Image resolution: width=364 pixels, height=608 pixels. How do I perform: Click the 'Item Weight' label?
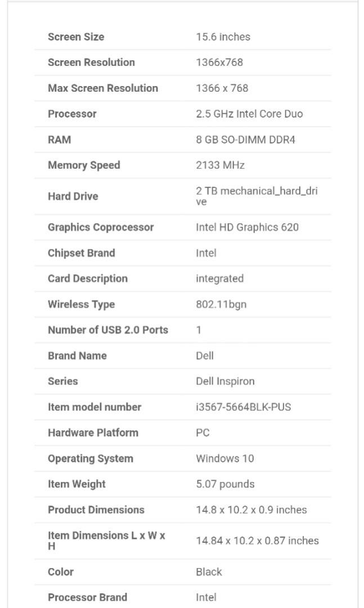point(77,484)
